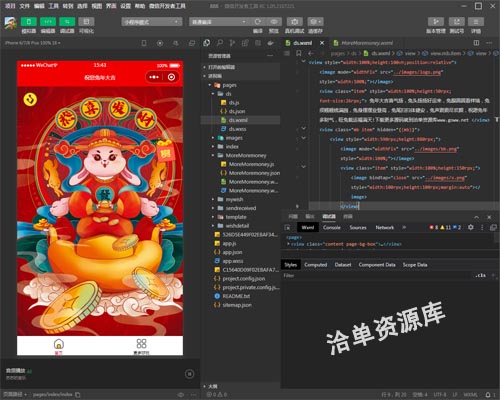500x400 pixels.
Task: Switch to the Sources debugger tab
Action: click(358, 227)
